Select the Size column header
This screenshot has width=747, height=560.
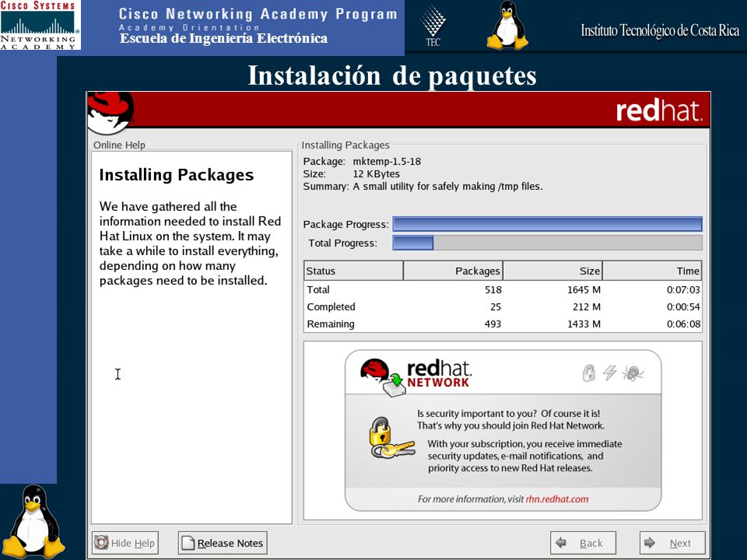point(552,271)
